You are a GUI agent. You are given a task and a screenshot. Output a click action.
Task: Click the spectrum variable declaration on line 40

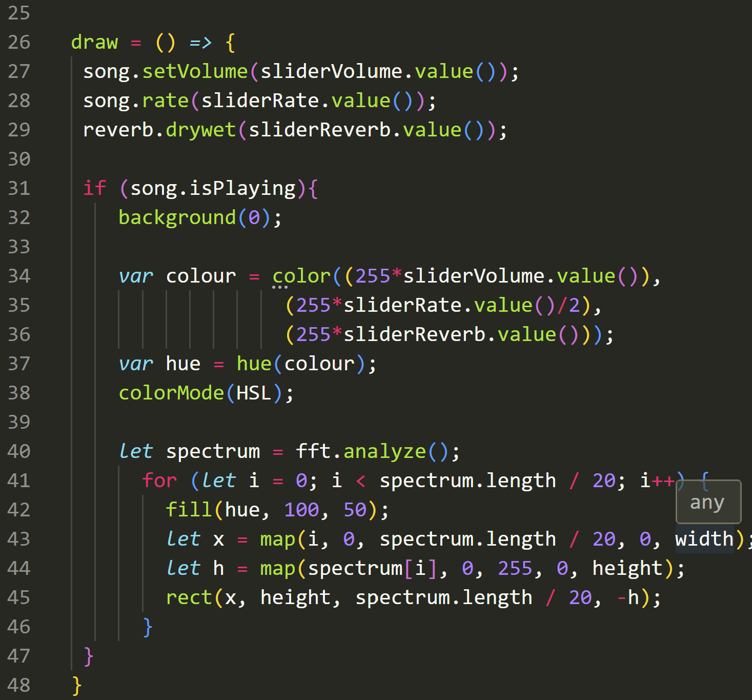[213, 451]
